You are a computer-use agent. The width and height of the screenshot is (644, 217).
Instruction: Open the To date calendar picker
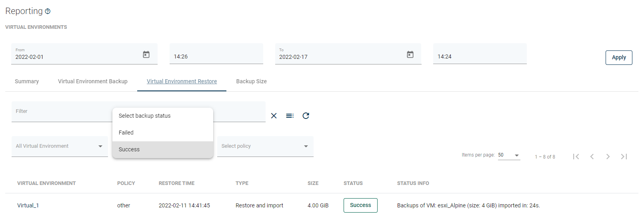point(410,54)
